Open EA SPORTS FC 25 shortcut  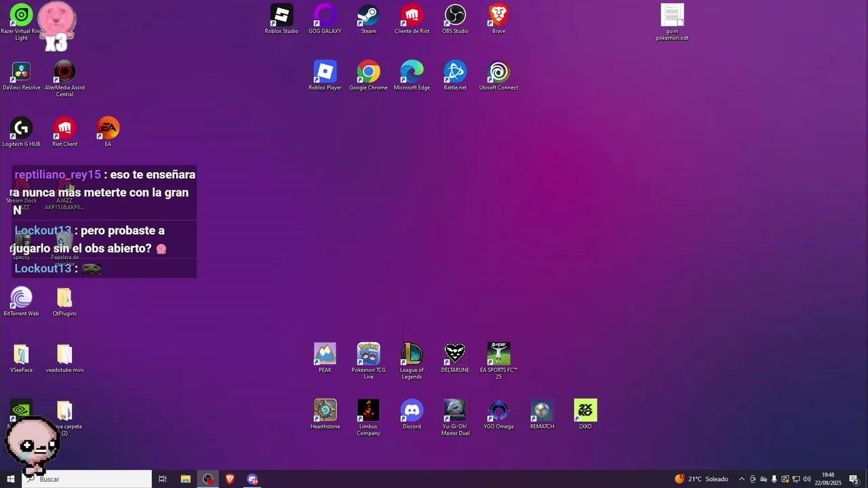[x=498, y=361]
